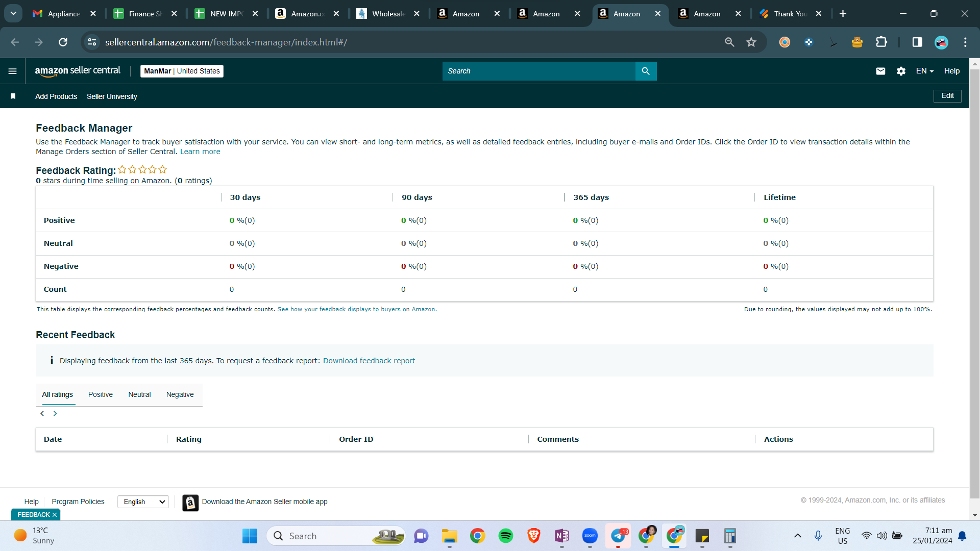The image size is (980, 551).
Task: Close the FEEDBACK tag
Action: pos(55,515)
